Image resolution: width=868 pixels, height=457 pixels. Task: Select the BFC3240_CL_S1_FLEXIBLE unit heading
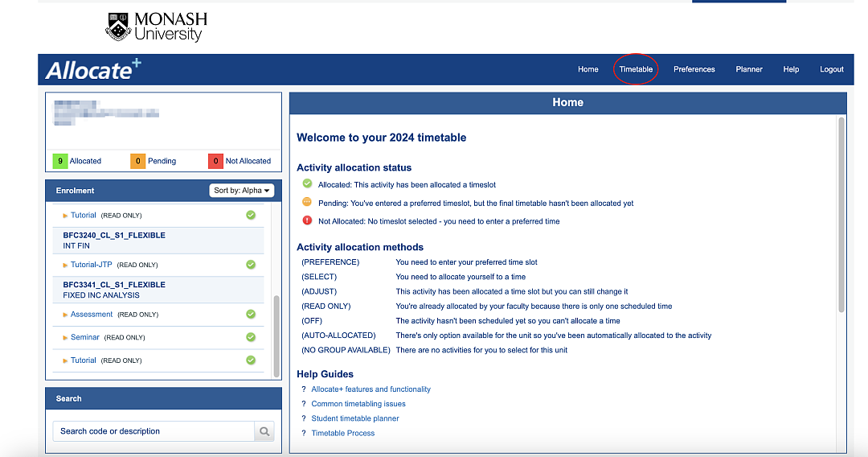(114, 236)
